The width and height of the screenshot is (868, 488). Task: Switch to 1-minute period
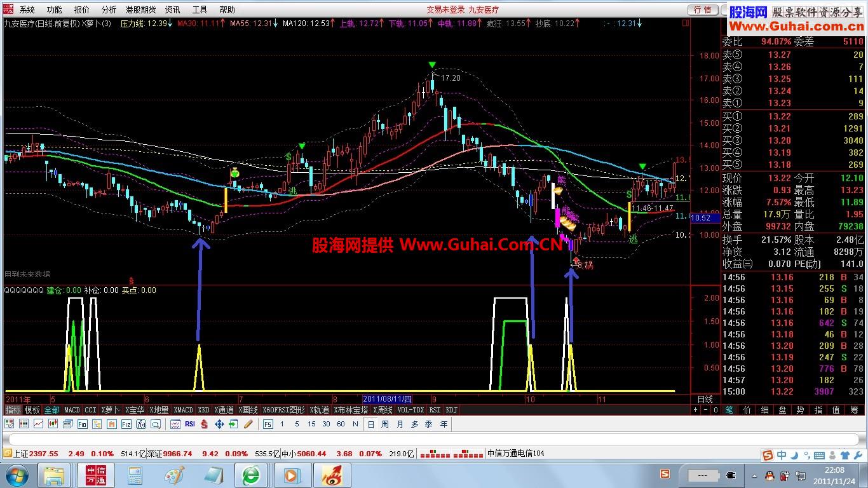coord(281,424)
